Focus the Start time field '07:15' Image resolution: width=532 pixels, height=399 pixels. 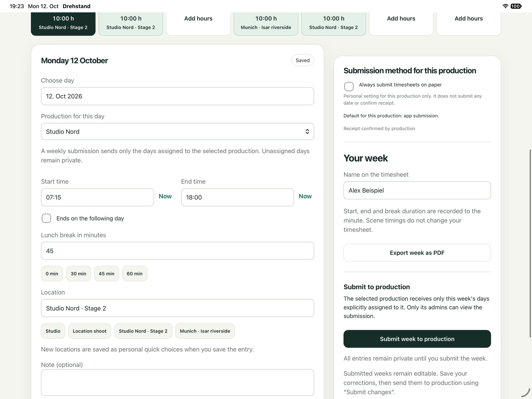tap(97, 197)
